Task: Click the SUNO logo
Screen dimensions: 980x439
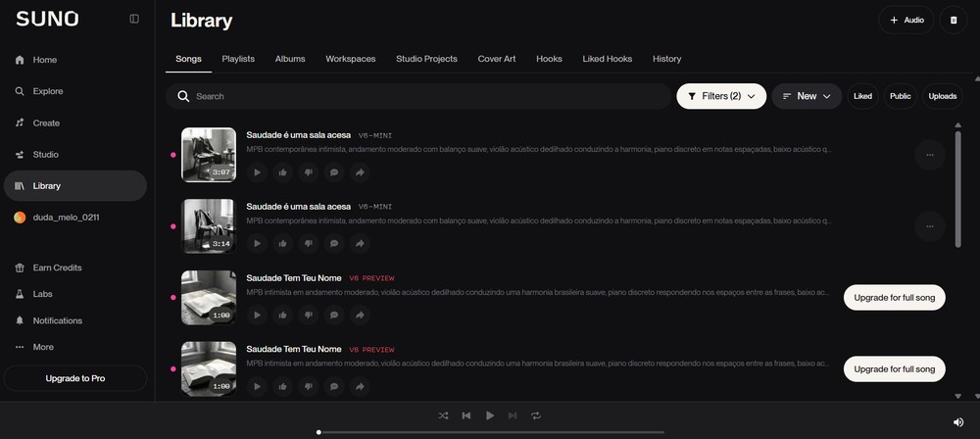Action: tap(47, 19)
